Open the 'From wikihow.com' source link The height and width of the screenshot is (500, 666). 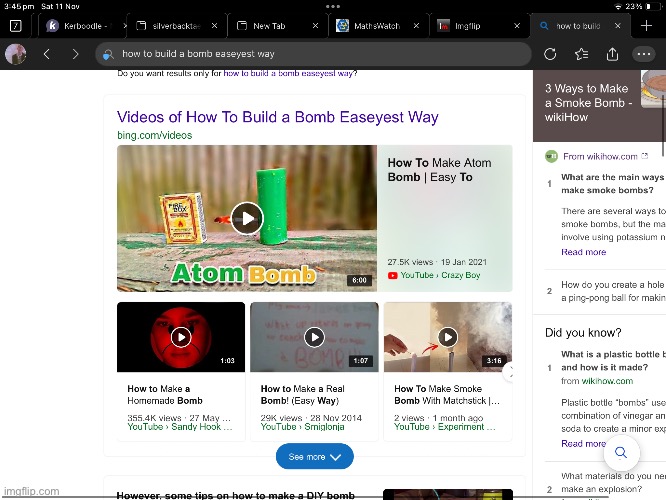(x=600, y=156)
